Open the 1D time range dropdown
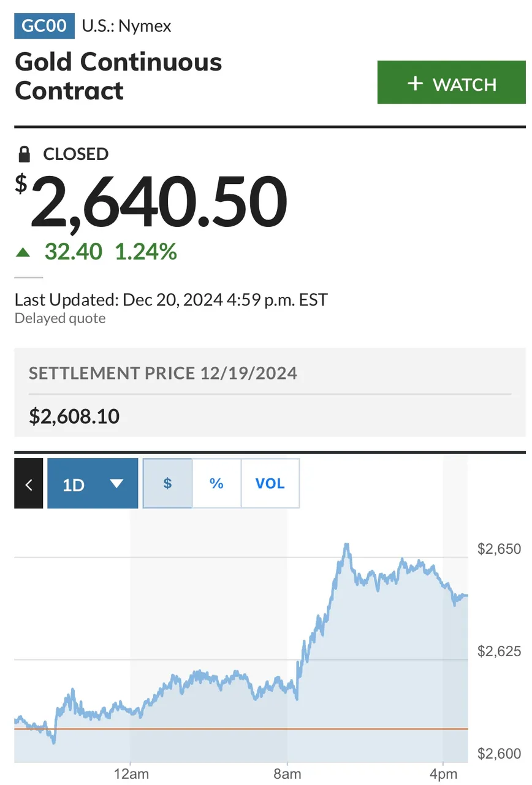532x785 pixels. tap(93, 483)
